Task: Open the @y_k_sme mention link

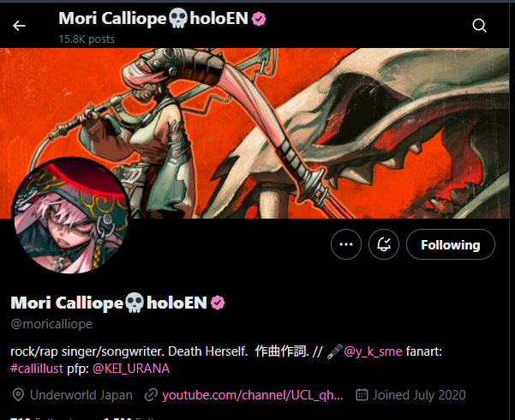Action: 373,351
